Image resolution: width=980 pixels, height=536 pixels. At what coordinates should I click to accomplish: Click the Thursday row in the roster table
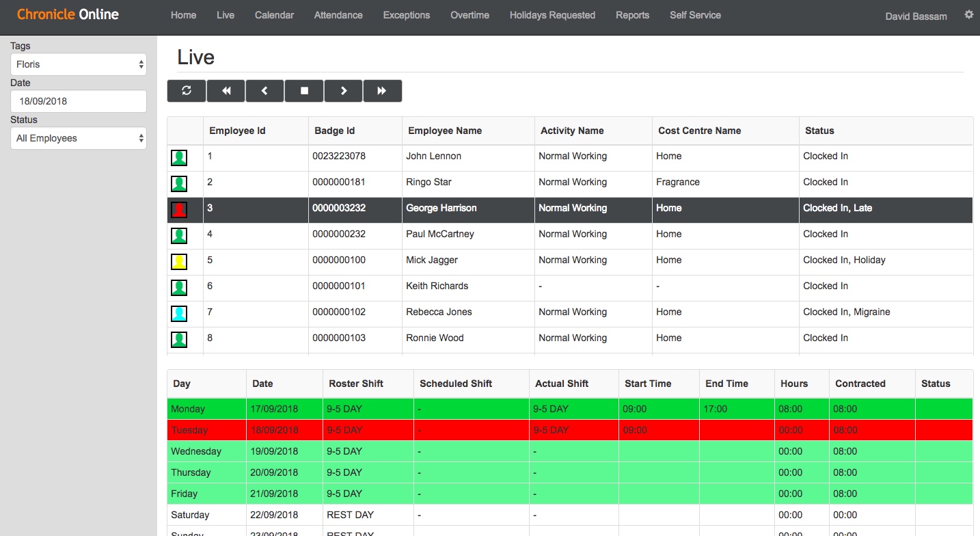point(570,472)
